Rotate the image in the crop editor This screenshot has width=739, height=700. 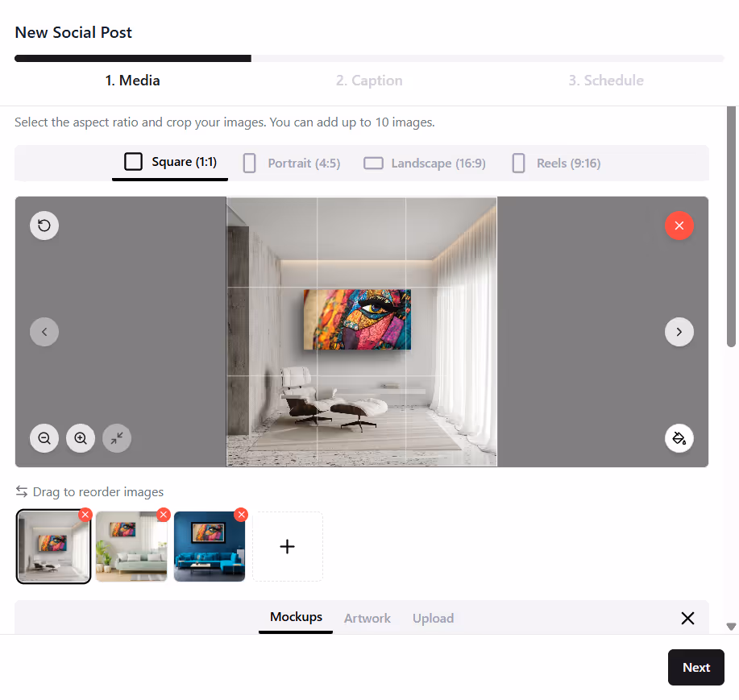click(x=44, y=226)
